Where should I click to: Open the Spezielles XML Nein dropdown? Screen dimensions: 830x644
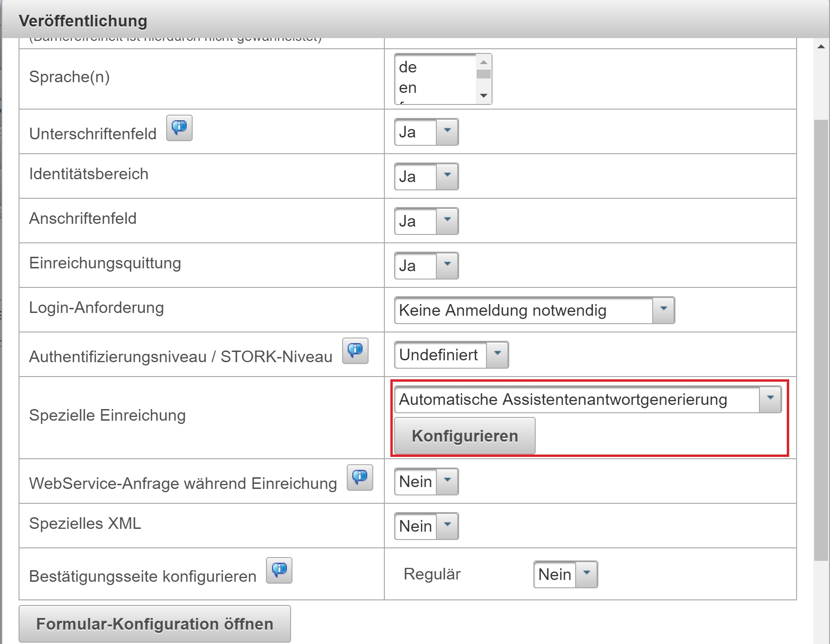(426, 526)
